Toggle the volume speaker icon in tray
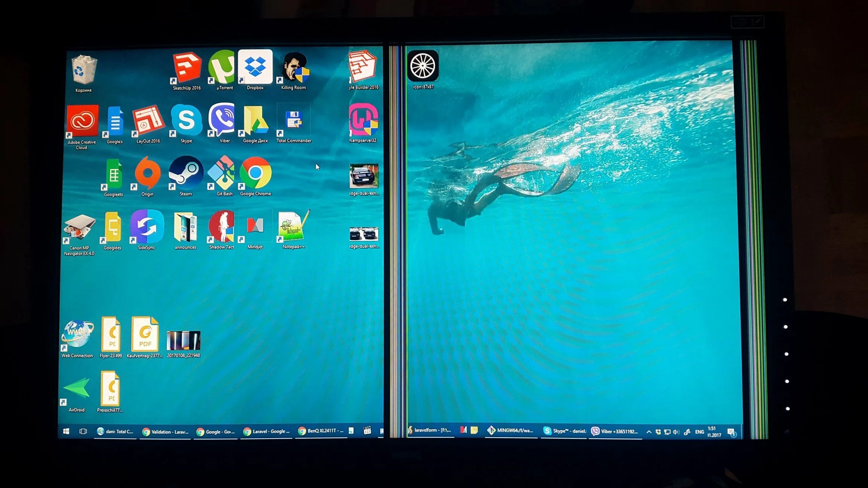The height and width of the screenshot is (488, 868). coord(676,432)
